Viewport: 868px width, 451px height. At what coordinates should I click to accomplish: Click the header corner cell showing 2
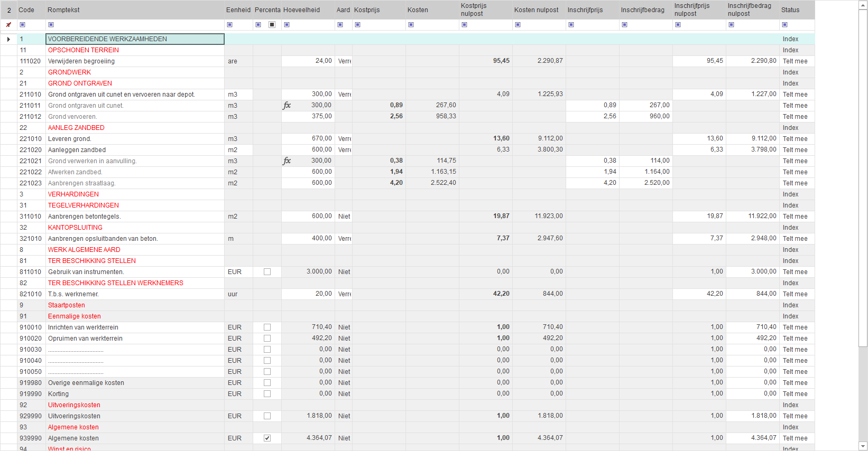click(8, 10)
